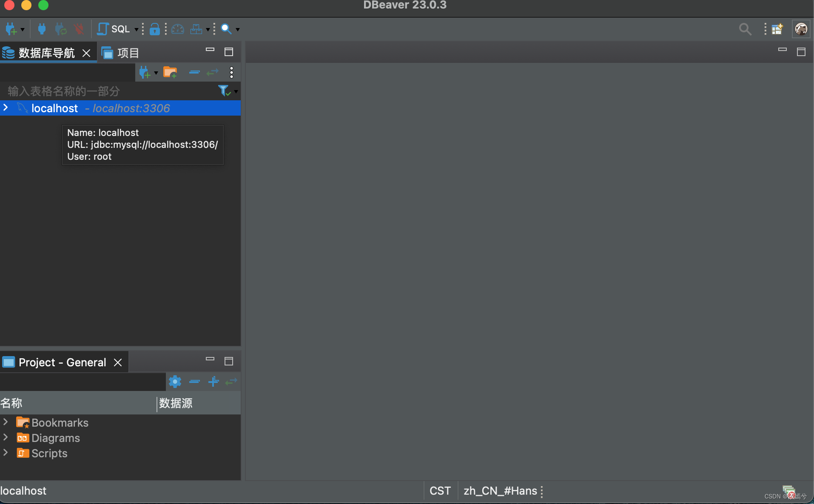Click CST timezone in status bar

click(x=440, y=491)
